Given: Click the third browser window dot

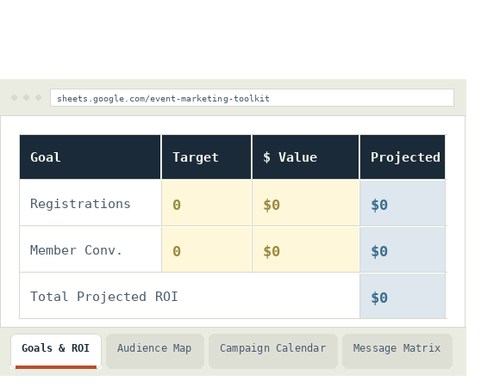Looking at the screenshot, I should (38, 98).
